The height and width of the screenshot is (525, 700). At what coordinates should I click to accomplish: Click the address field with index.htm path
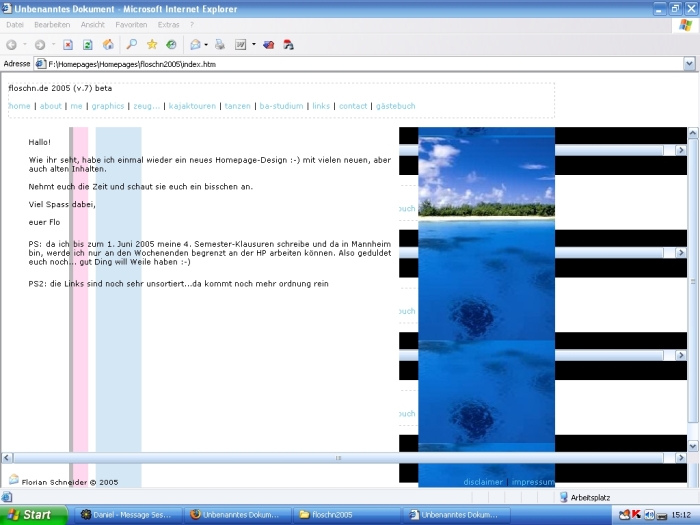[358, 64]
